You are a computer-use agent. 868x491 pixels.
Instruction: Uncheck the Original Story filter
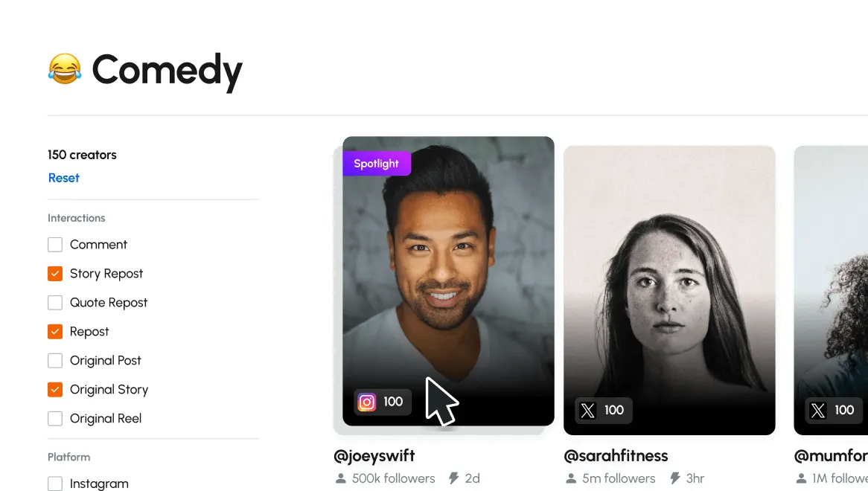(x=55, y=390)
